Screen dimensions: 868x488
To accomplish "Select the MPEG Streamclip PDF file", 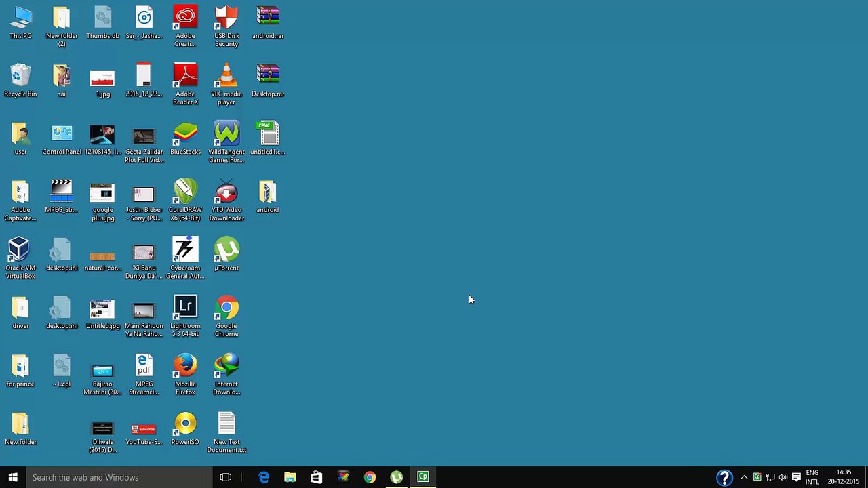I will 144,375.
